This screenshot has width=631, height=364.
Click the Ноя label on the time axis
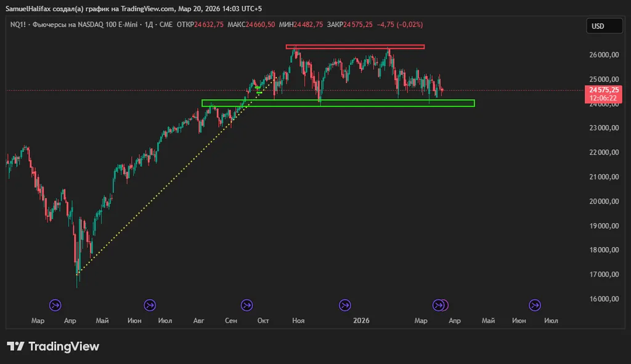pyautogui.click(x=299, y=321)
